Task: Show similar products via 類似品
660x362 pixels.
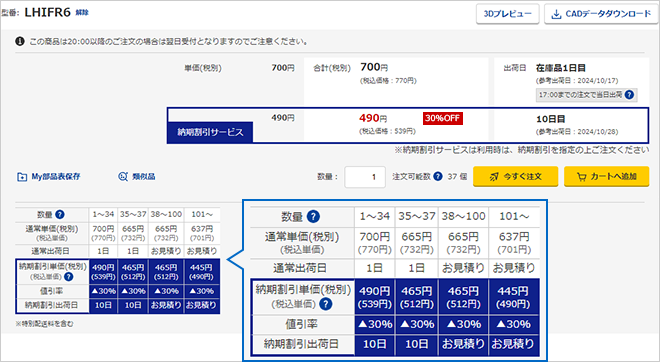Action: (x=137, y=177)
